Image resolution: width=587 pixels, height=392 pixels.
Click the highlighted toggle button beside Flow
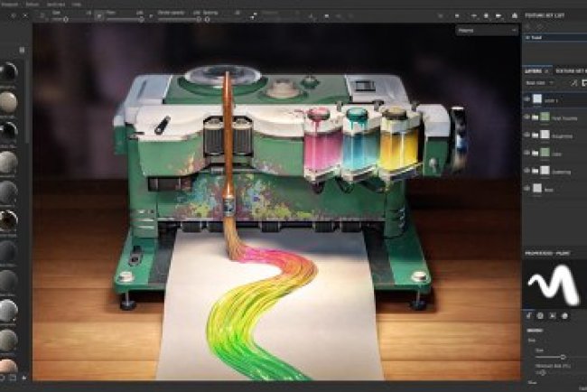tap(99, 16)
